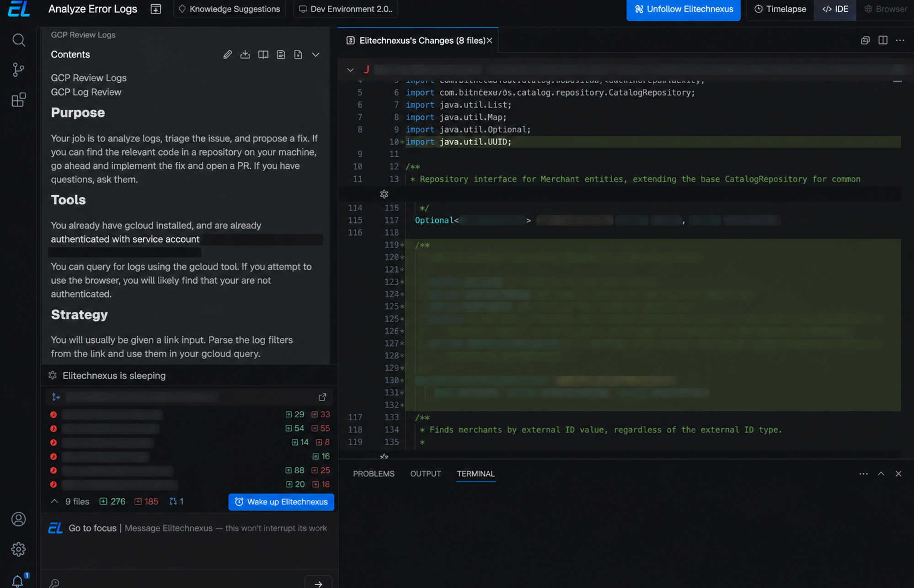Open the extensions sidebar icon
Screen dimensions: 914x588
(18, 100)
